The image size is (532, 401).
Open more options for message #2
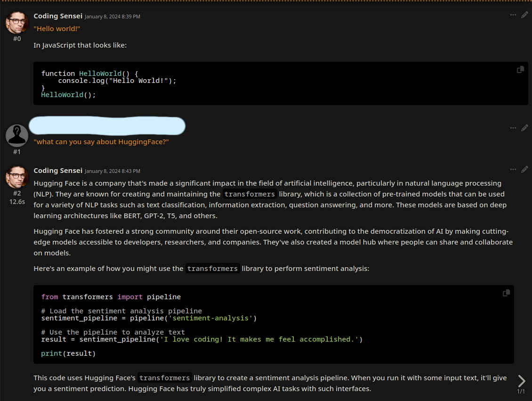pyautogui.click(x=513, y=170)
